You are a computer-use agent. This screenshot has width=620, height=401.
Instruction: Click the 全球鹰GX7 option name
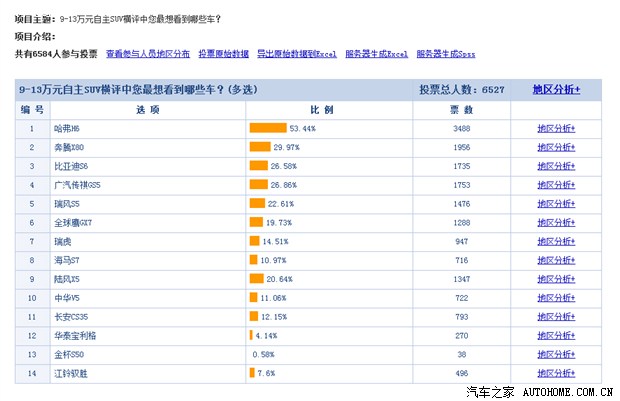75,222
